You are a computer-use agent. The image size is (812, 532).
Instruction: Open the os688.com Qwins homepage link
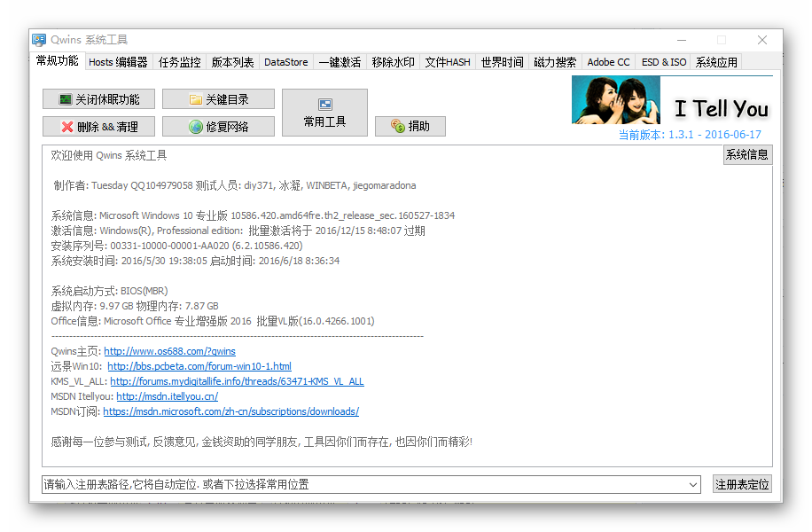coord(170,351)
